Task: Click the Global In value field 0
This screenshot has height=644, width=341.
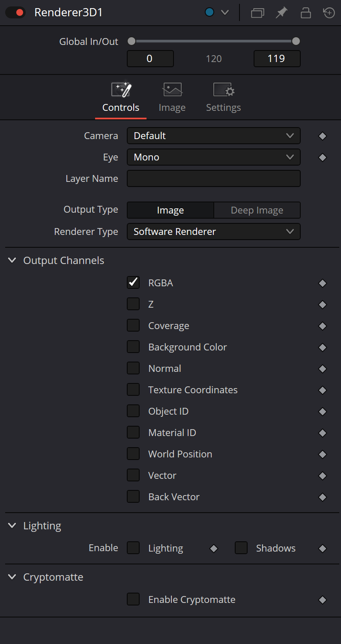Action: (150, 59)
